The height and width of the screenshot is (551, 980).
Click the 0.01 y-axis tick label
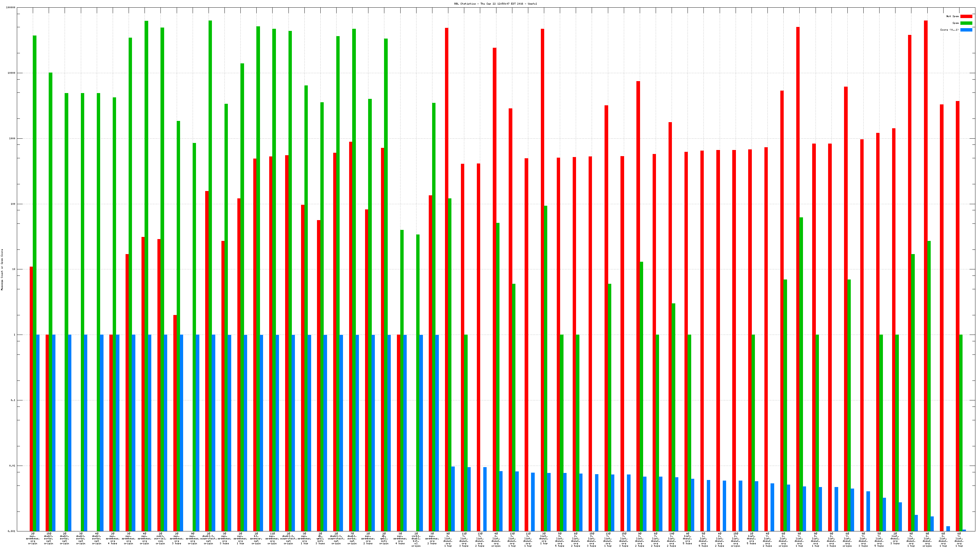[13, 465]
